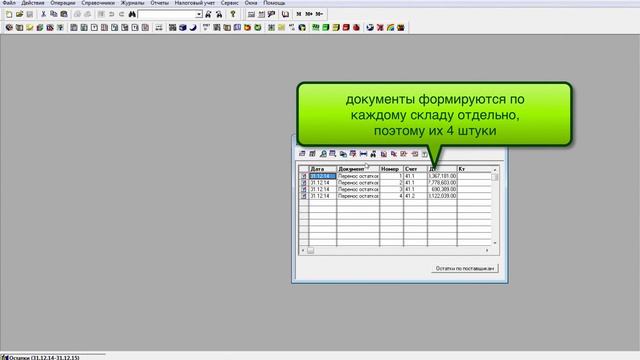Click the Счет column header

coord(416,169)
